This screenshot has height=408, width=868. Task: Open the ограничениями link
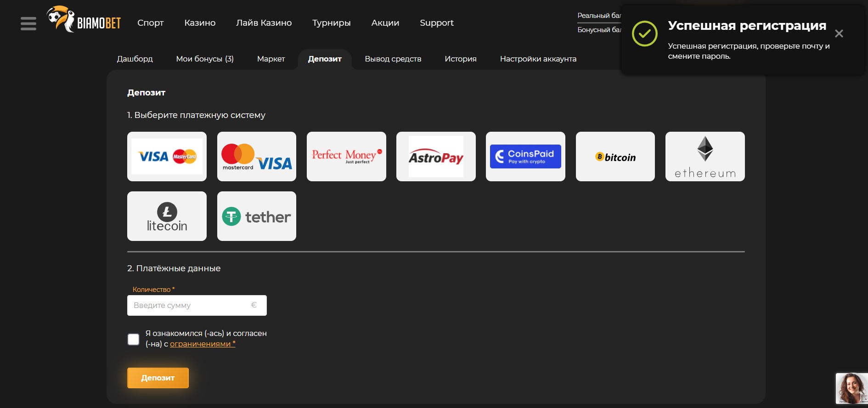click(203, 344)
